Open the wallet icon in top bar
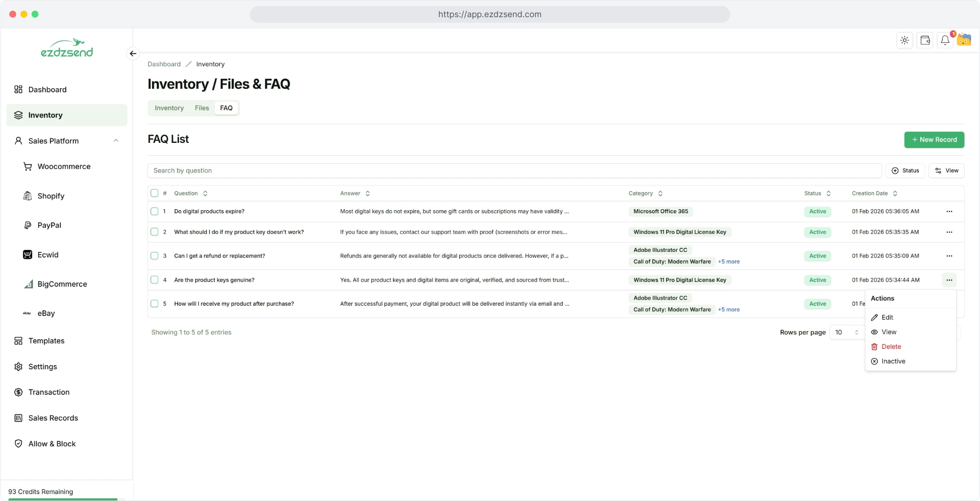 pos(925,40)
